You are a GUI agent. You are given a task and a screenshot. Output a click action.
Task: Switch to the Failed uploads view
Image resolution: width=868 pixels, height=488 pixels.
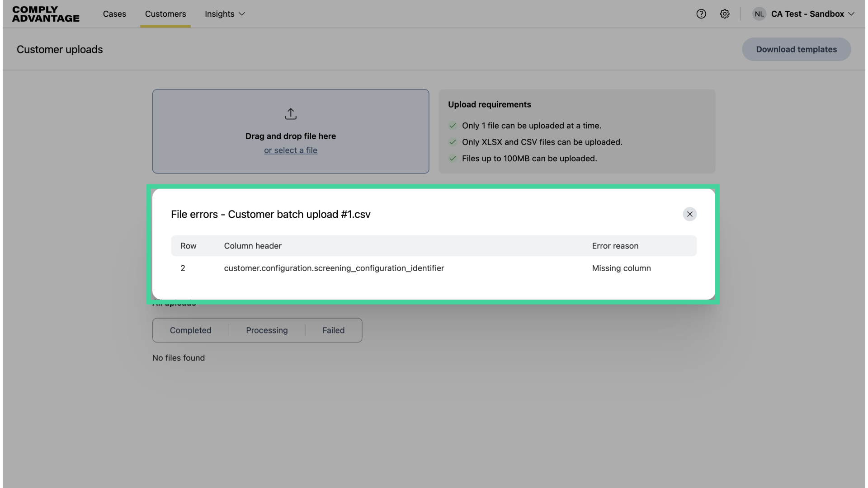[x=333, y=330]
